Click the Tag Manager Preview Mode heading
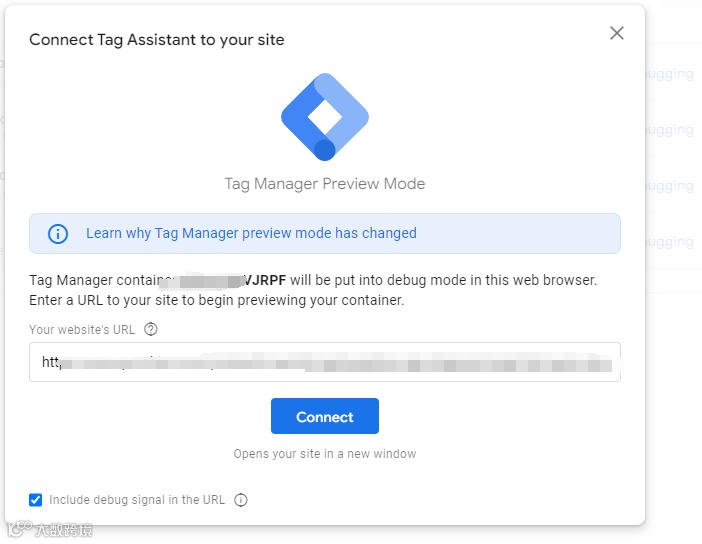This screenshot has width=702, height=544. (325, 184)
